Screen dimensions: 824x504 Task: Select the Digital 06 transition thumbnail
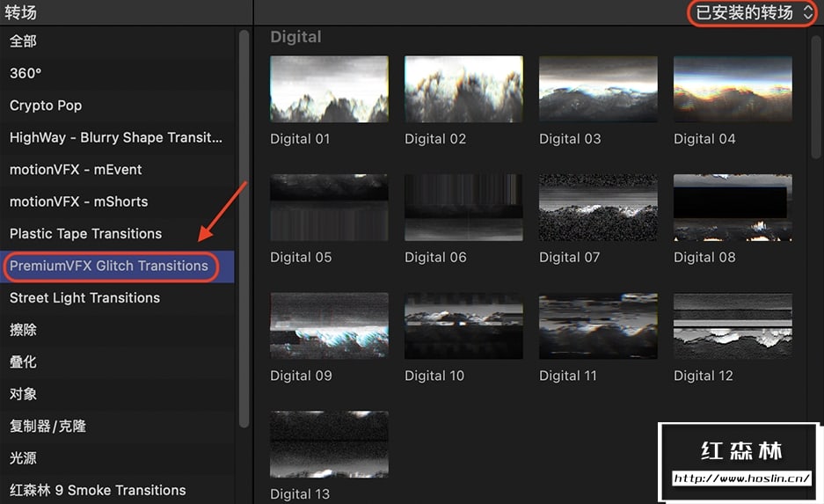point(463,208)
